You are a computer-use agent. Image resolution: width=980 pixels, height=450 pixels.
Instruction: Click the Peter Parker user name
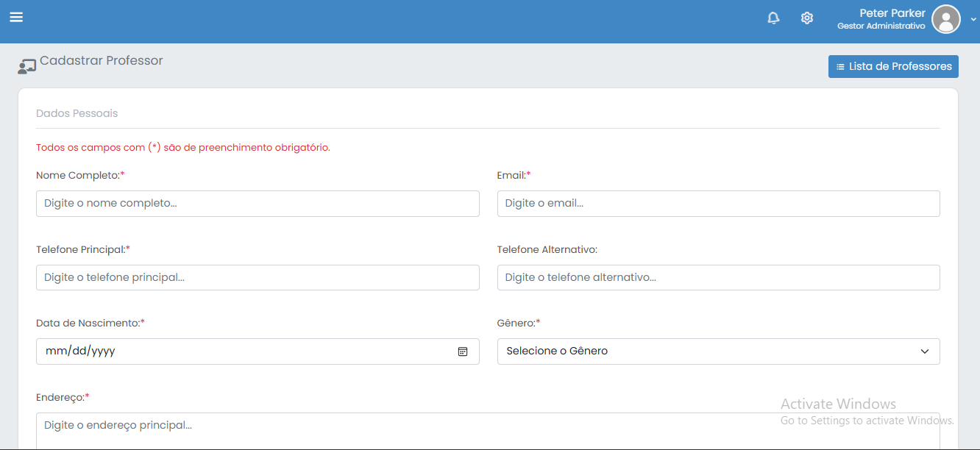(x=892, y=13)
